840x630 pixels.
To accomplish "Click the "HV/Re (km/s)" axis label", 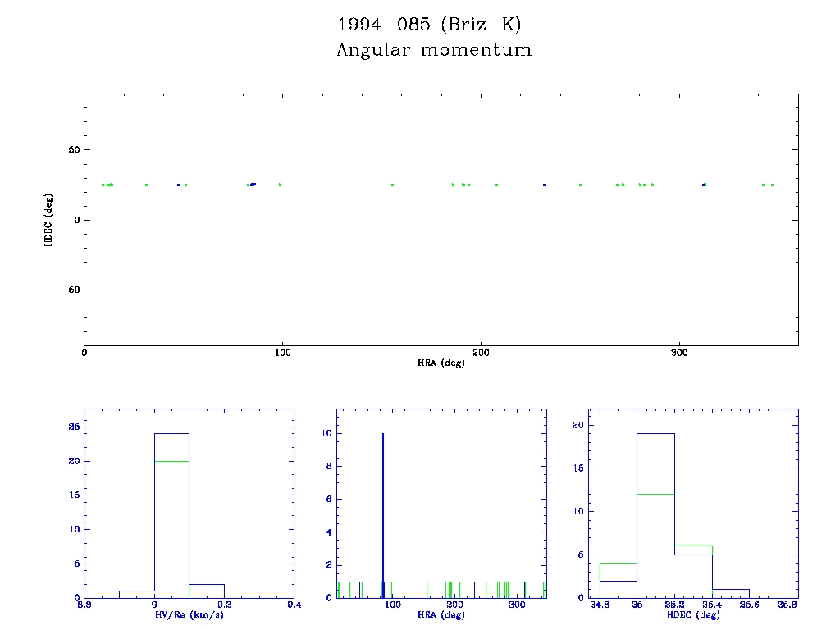I will (189, 614).
